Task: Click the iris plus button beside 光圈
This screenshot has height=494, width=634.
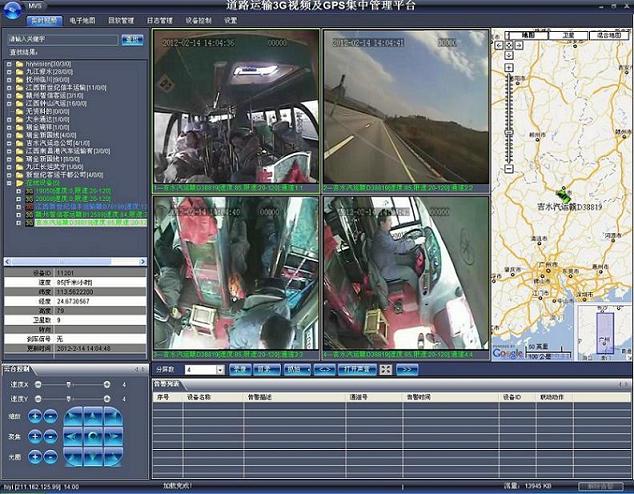Action: pos(35,456)
